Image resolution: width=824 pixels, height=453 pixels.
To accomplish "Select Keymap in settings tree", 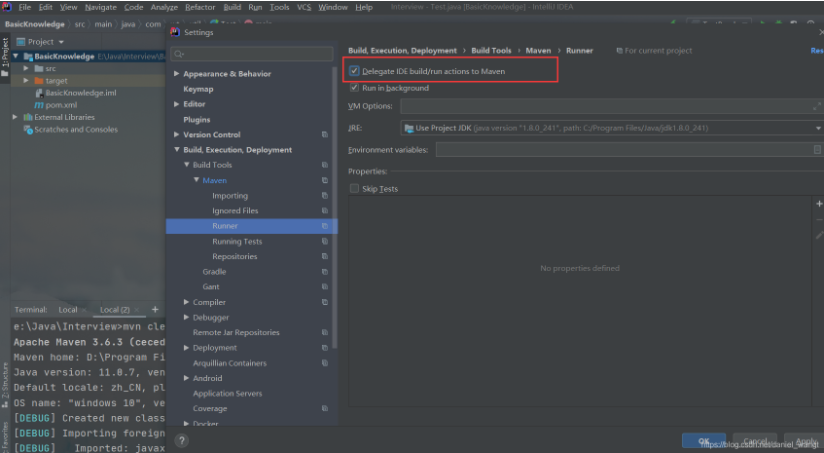I will click(x=198, y=89).
